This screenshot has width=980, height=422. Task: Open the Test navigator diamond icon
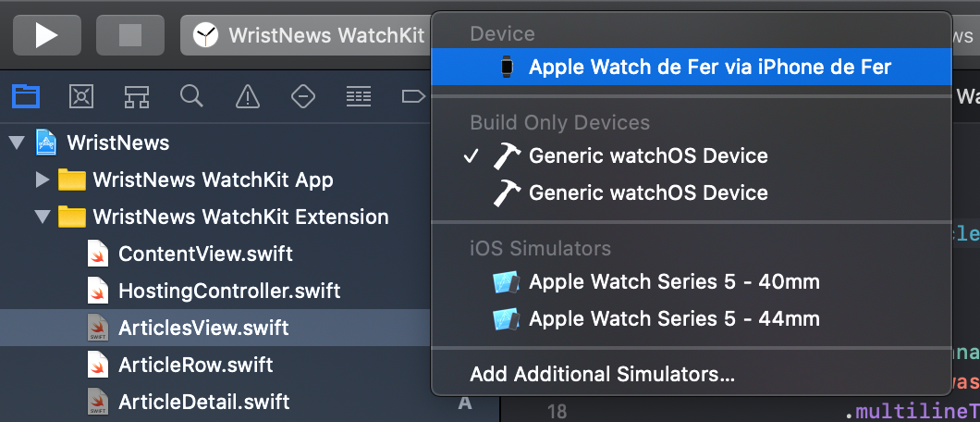point(303,96)
